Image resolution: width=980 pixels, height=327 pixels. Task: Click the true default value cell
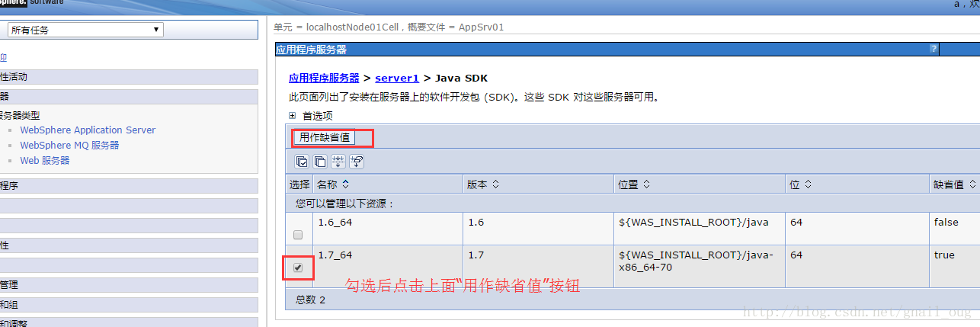pos(955,266)
